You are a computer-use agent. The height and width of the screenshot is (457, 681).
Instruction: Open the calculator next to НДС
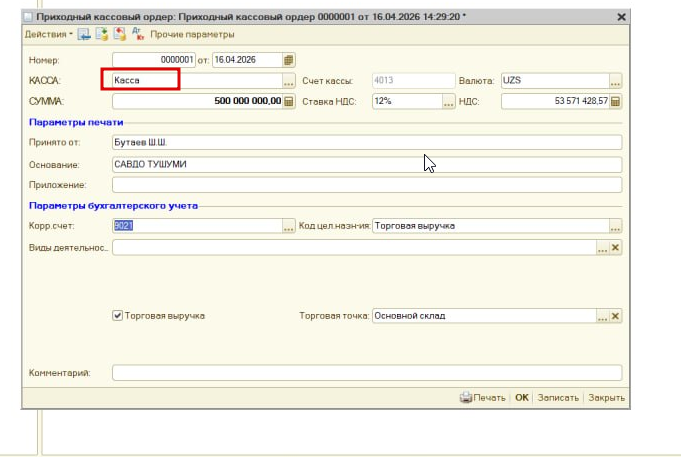pos(615,101)
